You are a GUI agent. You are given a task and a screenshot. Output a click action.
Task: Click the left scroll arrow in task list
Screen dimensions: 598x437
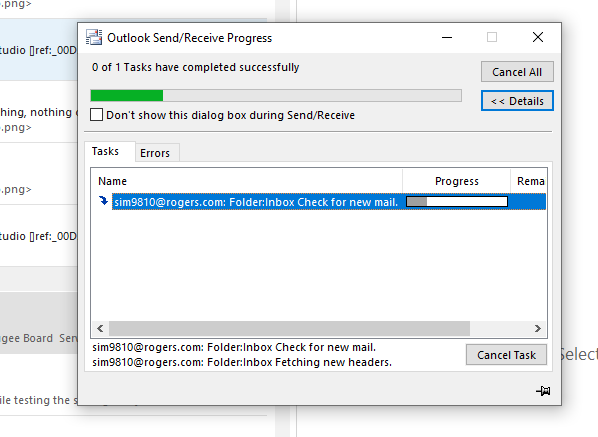point(100,328)
